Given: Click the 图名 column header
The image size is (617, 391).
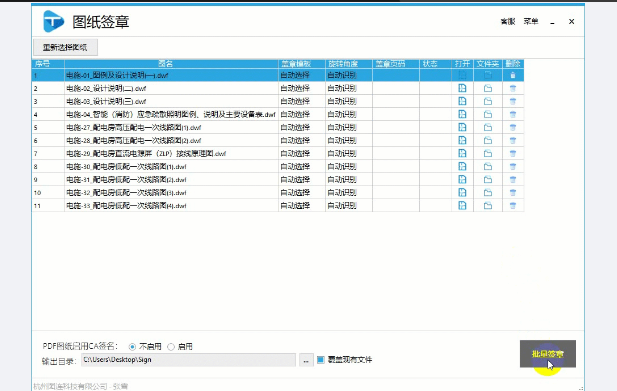Looking at the screenshot, I should [171, 64].
